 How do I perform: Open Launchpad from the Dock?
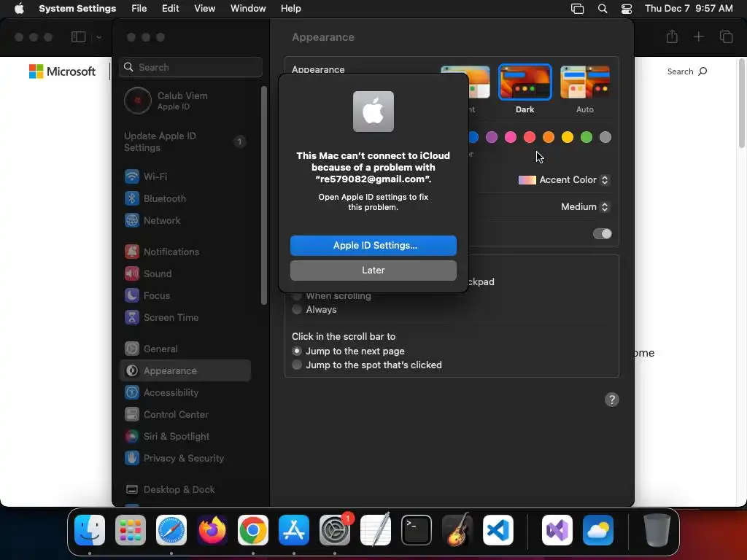131,530
